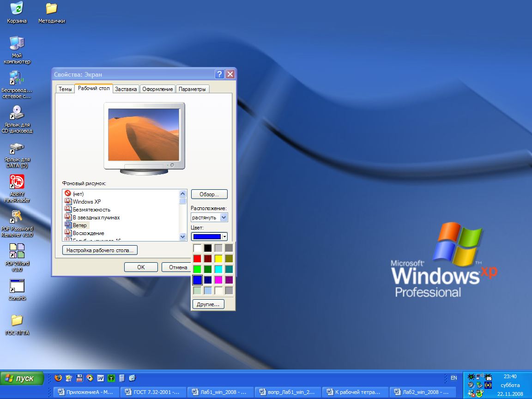Click the help question mark in dialog title
The image size is (532, 399).
[219, 74]
